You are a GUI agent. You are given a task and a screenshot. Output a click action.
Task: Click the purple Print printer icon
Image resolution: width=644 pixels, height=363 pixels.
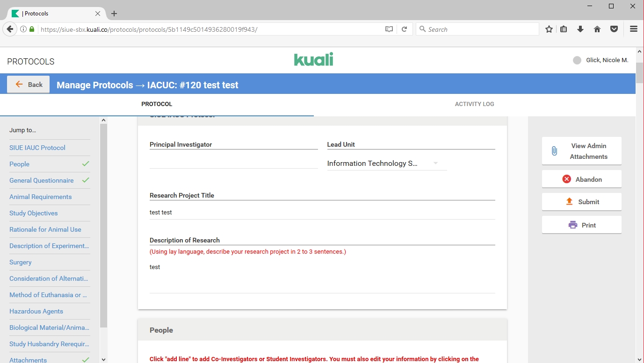click(x=572, y=225)
